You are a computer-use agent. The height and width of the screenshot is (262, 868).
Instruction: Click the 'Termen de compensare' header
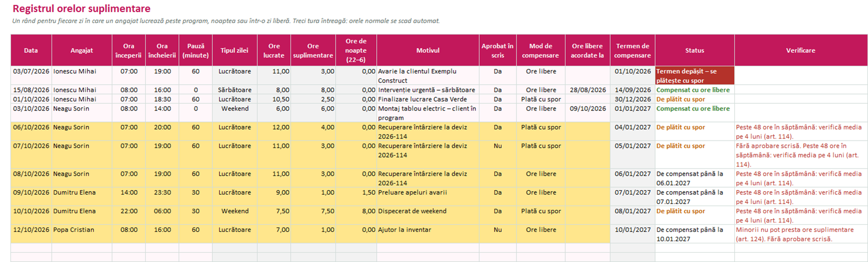(x=633, y=51)
